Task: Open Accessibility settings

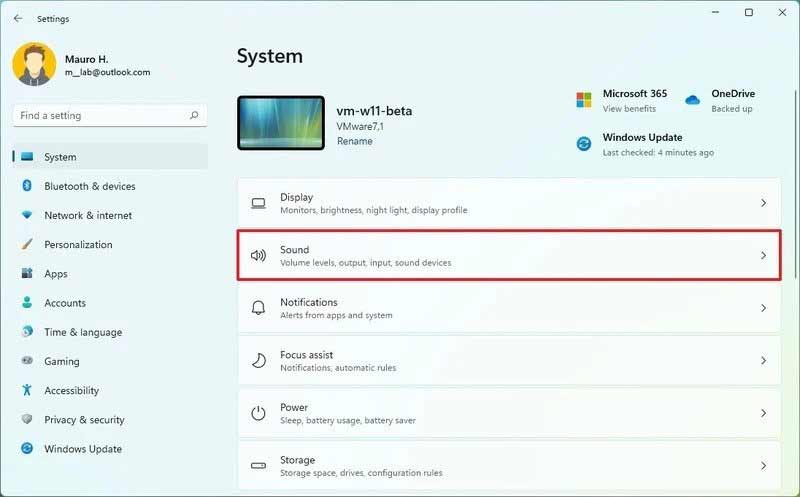Action: [x=110, y=390]
